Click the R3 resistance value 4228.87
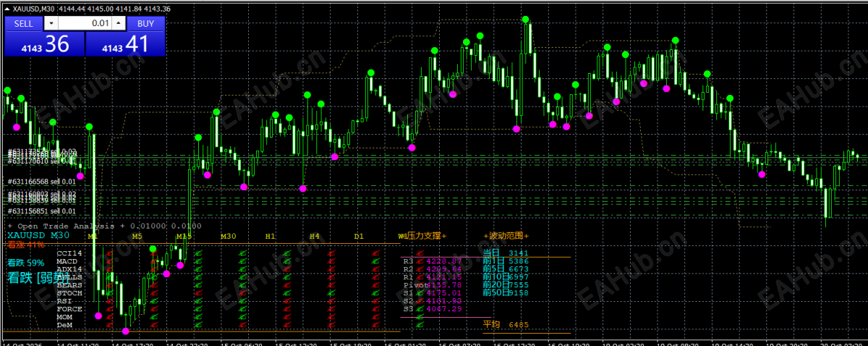The image size is (868, 346). pyautogui.click(x=444, y=261)
